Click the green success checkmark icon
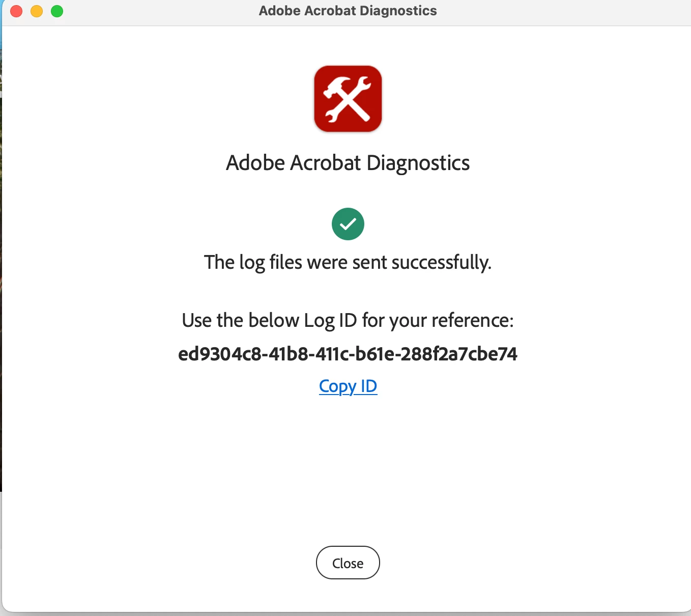The height and width of the screenshot is (616, 691). 348,224
